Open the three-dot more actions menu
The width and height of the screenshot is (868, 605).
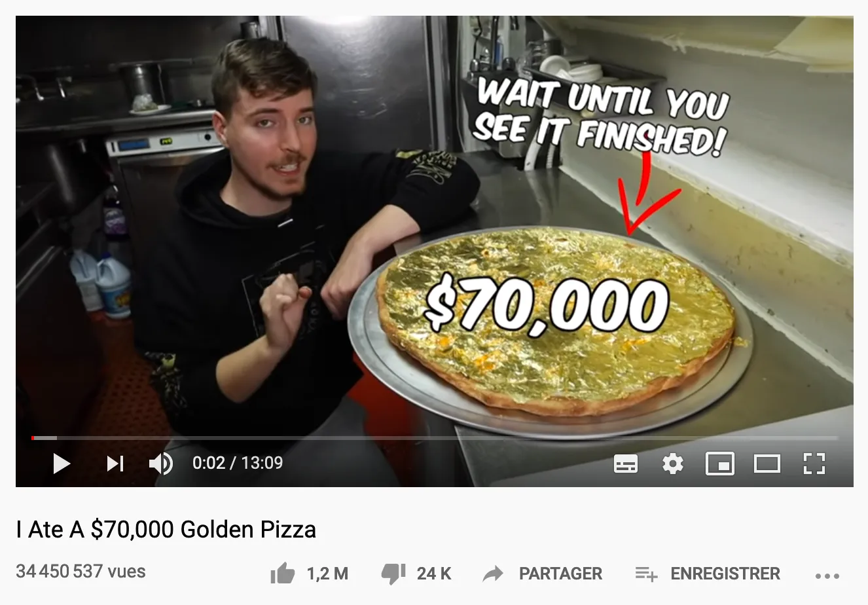[x=827, y=576]
